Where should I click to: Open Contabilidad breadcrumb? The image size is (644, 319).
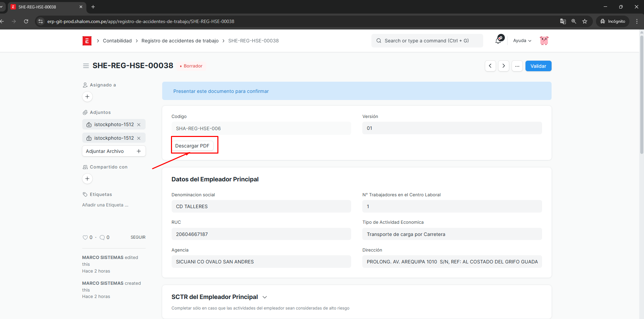point(117,41)
